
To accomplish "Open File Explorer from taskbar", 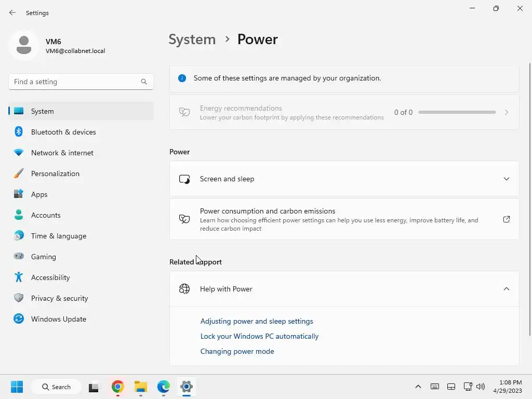I will [x=140, y=387].
